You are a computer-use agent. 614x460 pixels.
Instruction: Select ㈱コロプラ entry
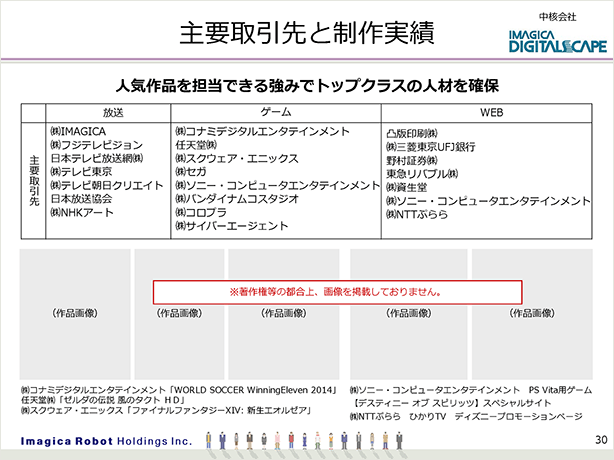click(x=201, y=212)
